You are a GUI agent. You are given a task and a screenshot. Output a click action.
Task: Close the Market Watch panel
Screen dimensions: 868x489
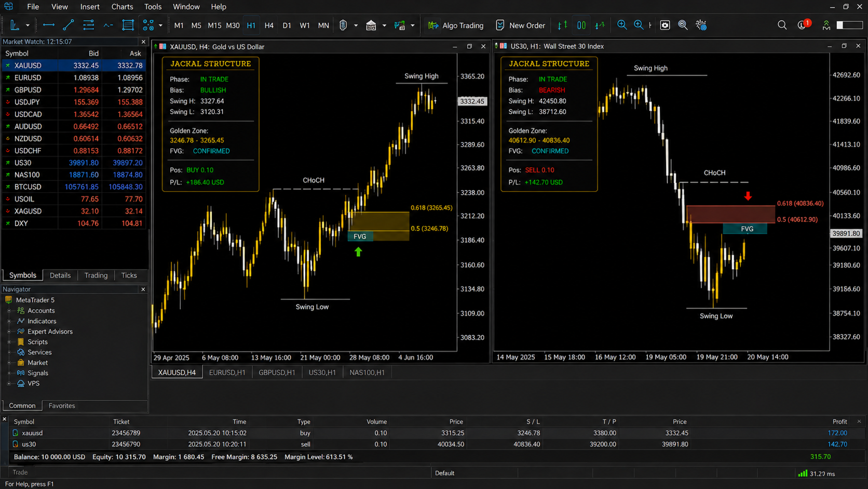point(143,42)
